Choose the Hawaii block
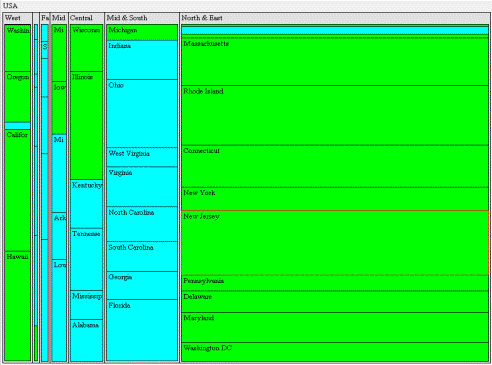This screenshot has height=365, width=492. tap(18, 306)
